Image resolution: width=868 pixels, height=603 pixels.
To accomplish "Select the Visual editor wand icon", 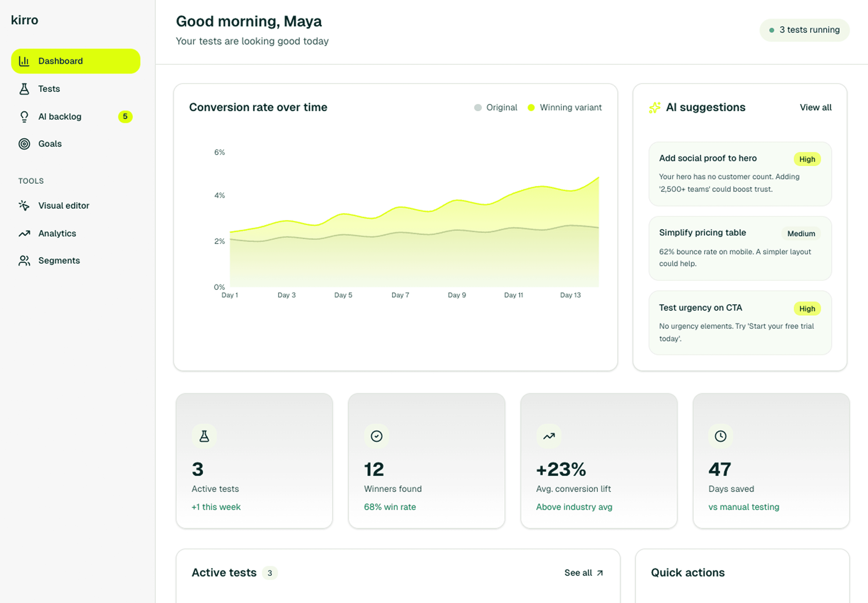I will point(24,205).
